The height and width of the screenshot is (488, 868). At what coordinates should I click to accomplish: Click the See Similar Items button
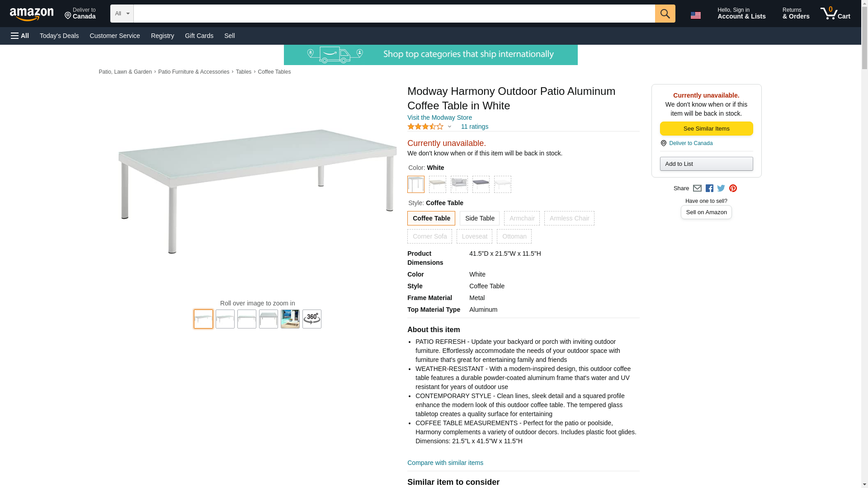(x=706, y=129)
